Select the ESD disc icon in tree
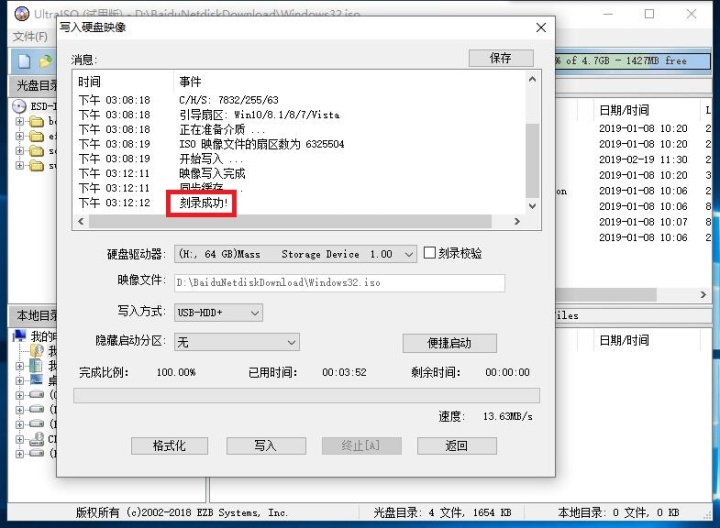This screenshot has height=528, width=720. pyautogui.click(x=19, y=107)
